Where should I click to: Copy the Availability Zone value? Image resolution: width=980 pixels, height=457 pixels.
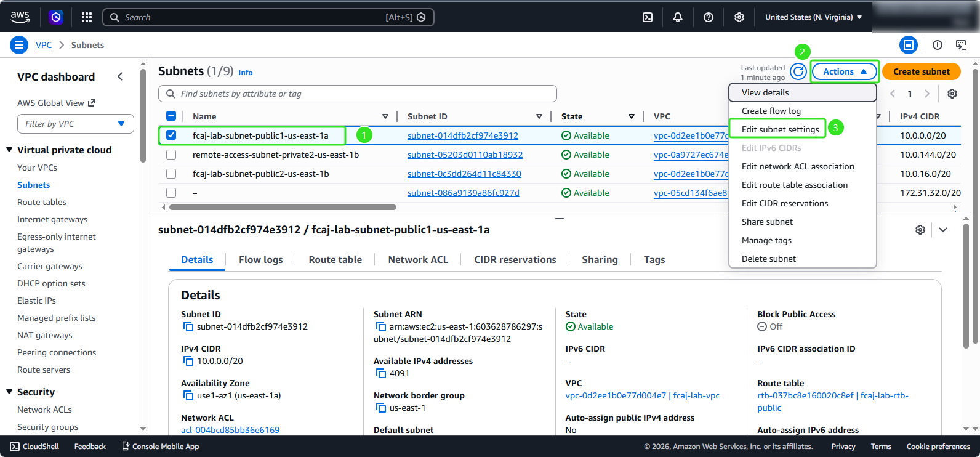(x=188, y=395)
